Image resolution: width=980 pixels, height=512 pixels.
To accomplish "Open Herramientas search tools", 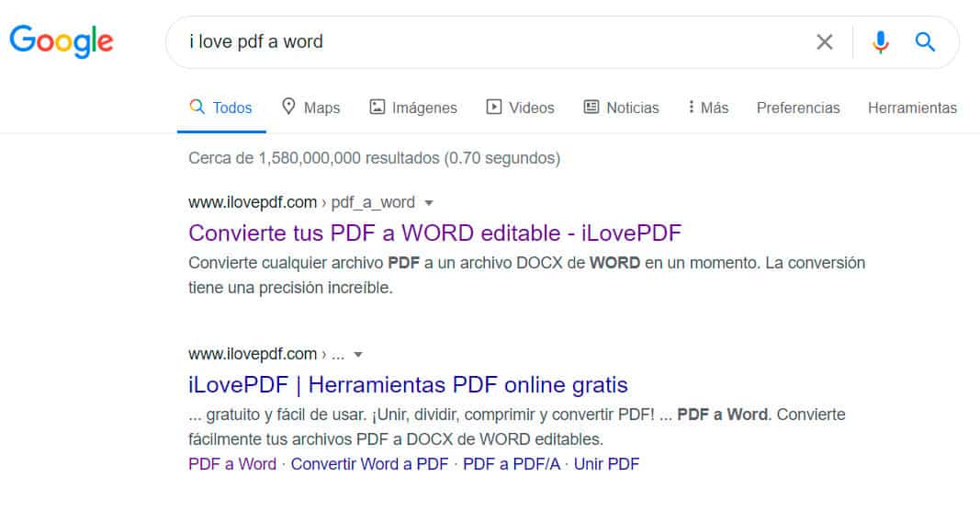I will pos(912,108).
